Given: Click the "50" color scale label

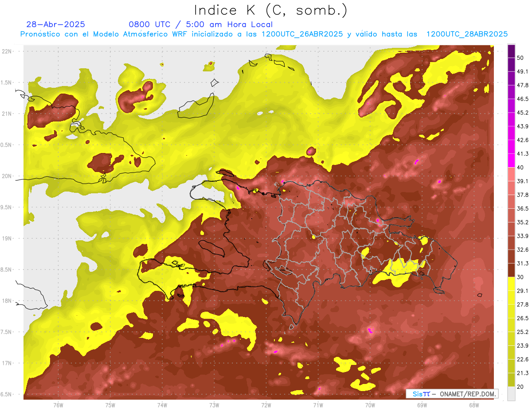Looking at the screenshot, I should point(520,58).
